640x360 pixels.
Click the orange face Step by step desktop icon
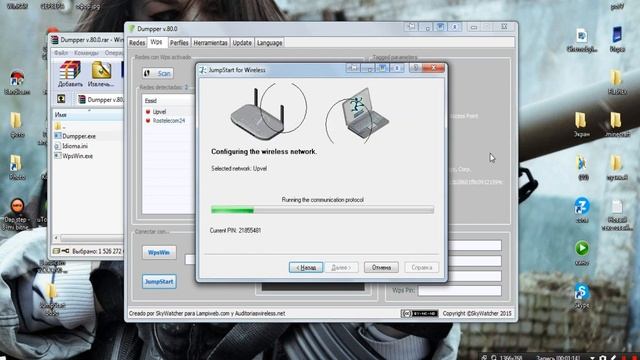point(17,214)
